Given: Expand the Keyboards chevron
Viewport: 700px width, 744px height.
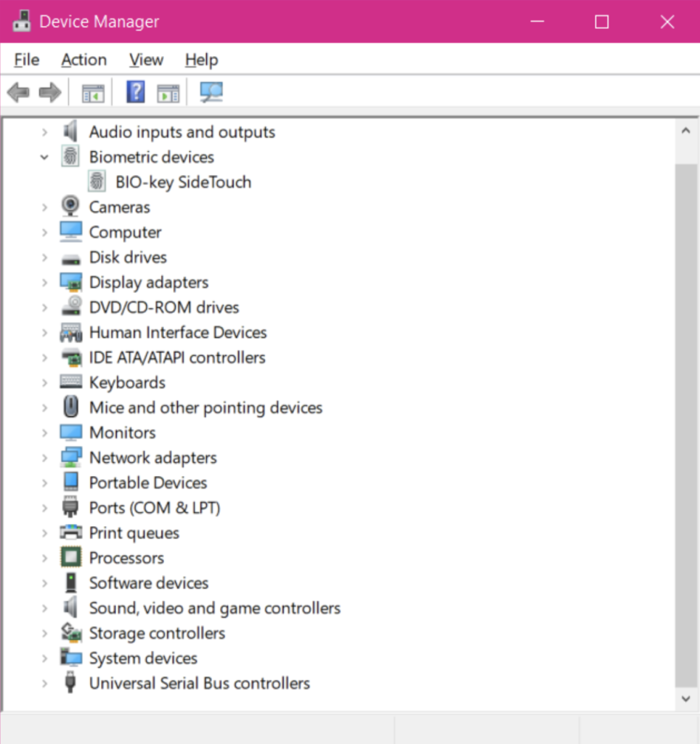Looking at the screenshot, I should [x=44, y=382].
